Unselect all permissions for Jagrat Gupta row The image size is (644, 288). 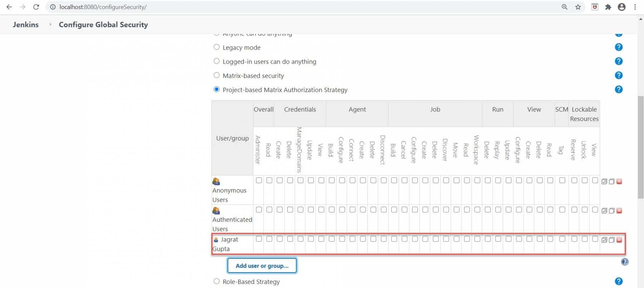tap(612, 240)
